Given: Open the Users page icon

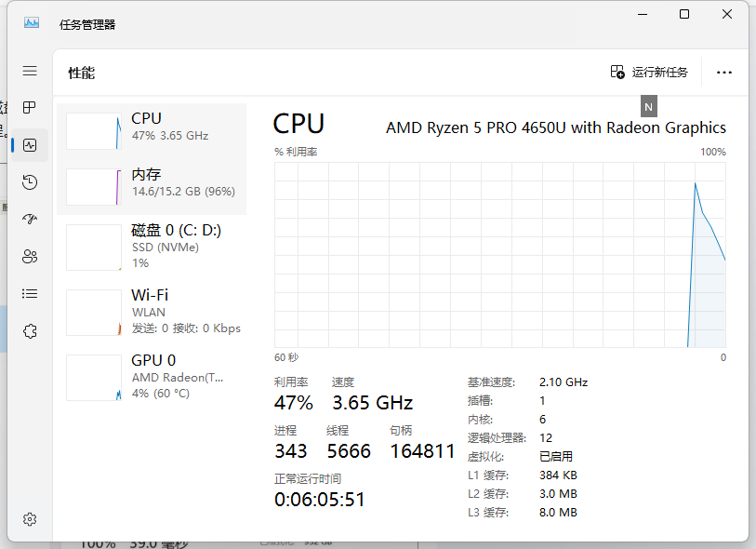Looking at the screenshot, I should 30,257.
